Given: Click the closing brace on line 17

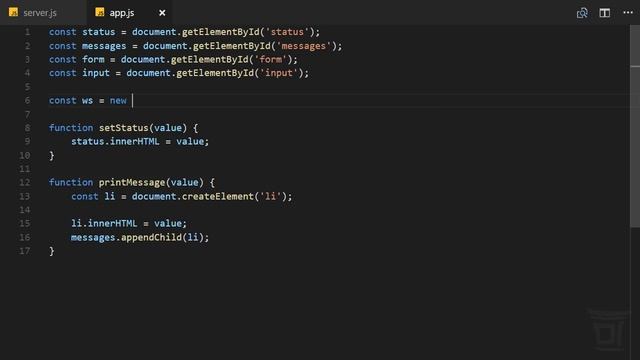Looking at the screenshot, I should point(52,251).
